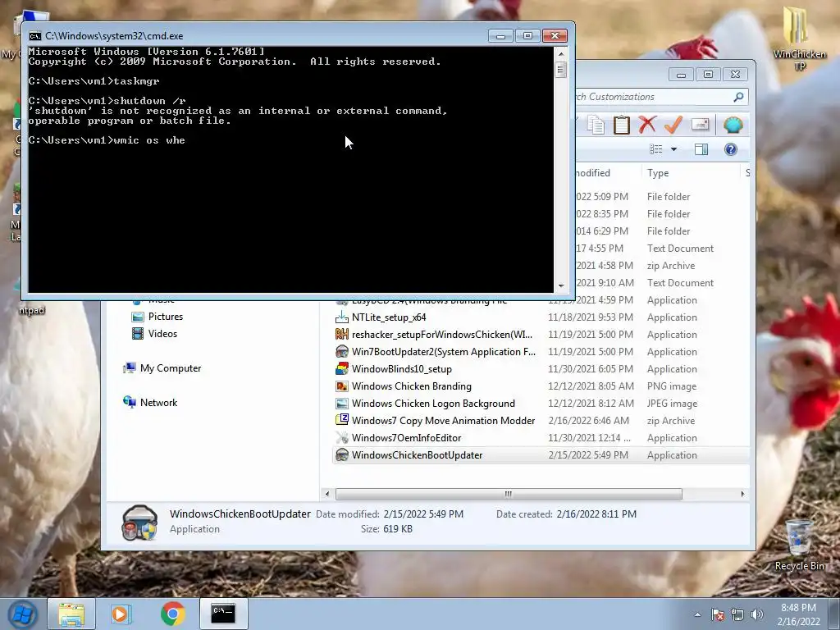Show hidden tray icons arrow
The height and width of the screenshot is (630, 840).
coord(697,614)
